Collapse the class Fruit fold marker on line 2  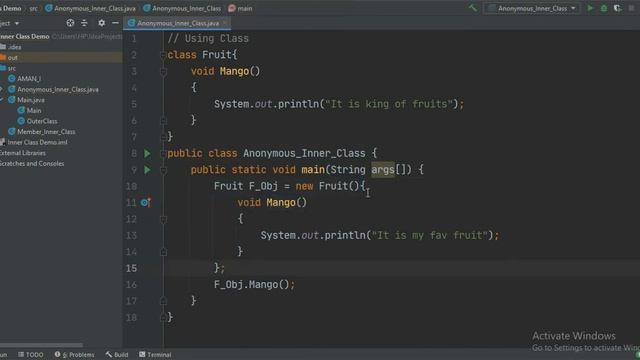tap(163, 55)
